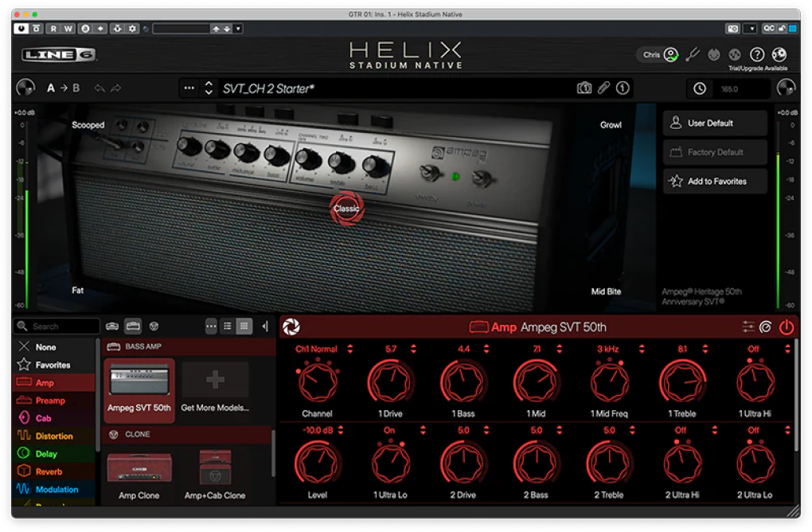Screen dimensions: 812x532
Task: Select the Delay category
Action: [x=54, y=454]
